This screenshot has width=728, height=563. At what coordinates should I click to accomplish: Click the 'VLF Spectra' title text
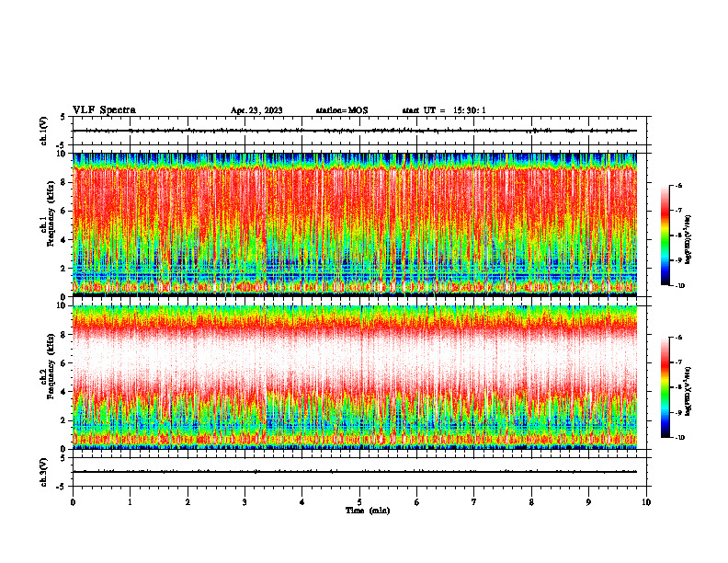[x=104, y=110]
